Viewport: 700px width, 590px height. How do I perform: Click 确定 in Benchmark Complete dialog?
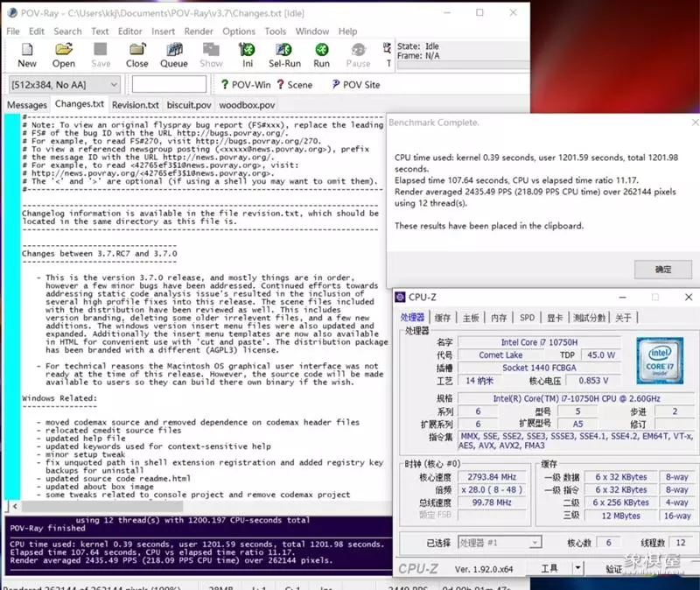point(663,269)
